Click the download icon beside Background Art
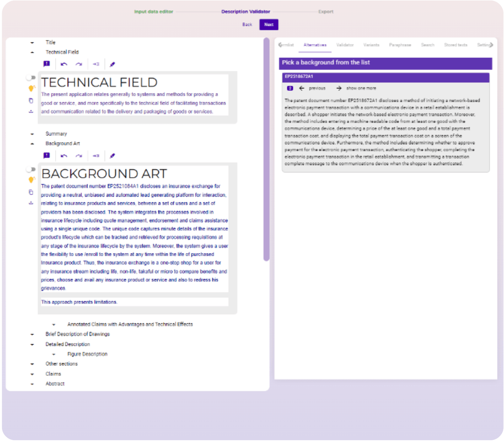This screenshot has width=504, height=443. (31, 203)
